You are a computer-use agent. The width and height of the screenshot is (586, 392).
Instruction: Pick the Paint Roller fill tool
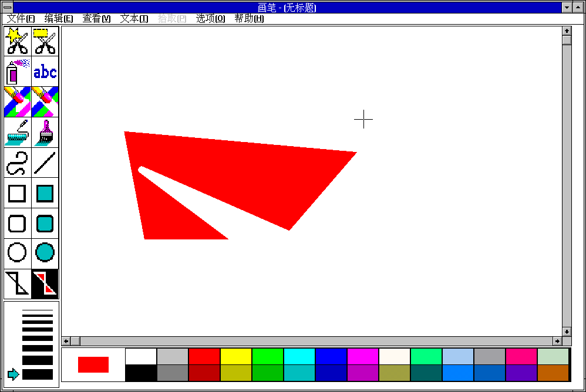(x=18, y=132)
